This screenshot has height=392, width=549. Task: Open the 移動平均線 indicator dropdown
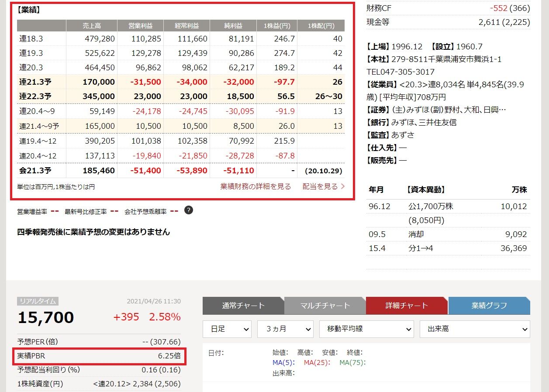366,329
